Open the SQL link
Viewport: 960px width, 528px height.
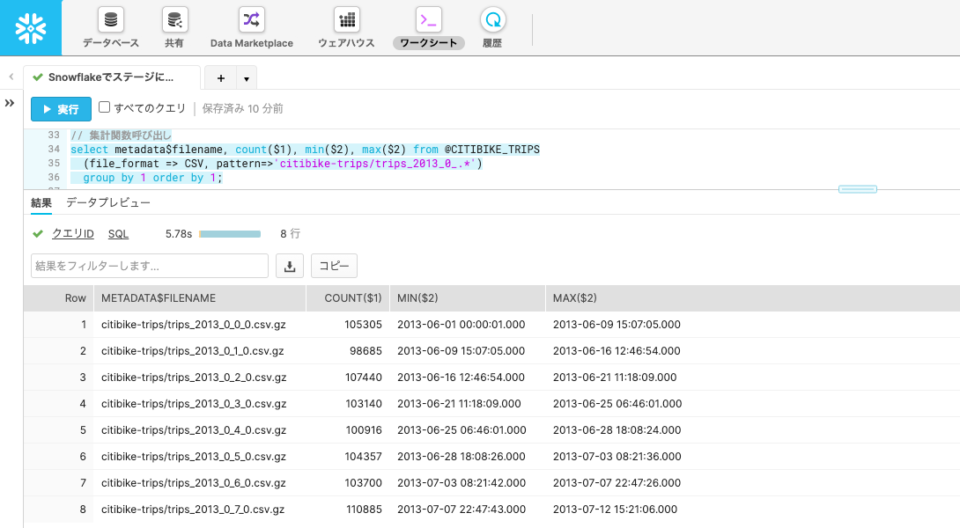[118, 233]
